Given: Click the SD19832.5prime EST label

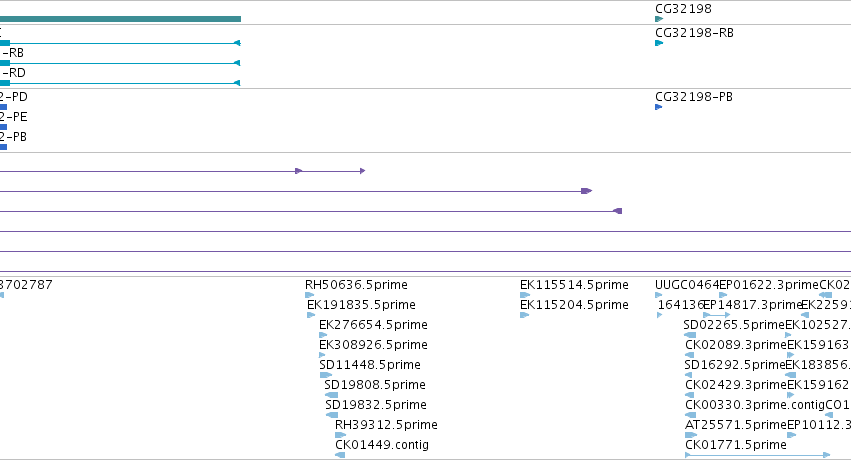Looking at the screenshot, I should [x=376, y=405].
